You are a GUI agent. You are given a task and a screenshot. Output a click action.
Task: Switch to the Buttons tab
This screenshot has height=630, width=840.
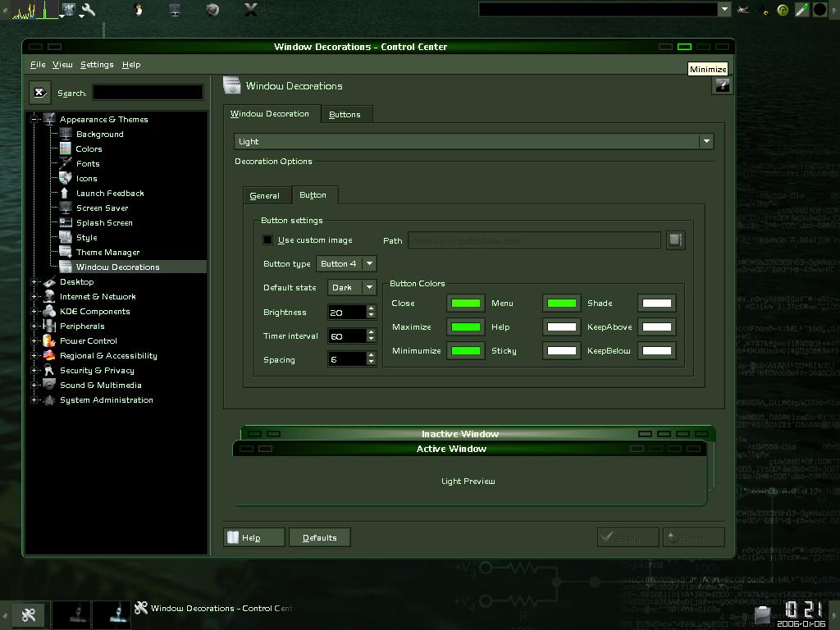coord(345,115)
